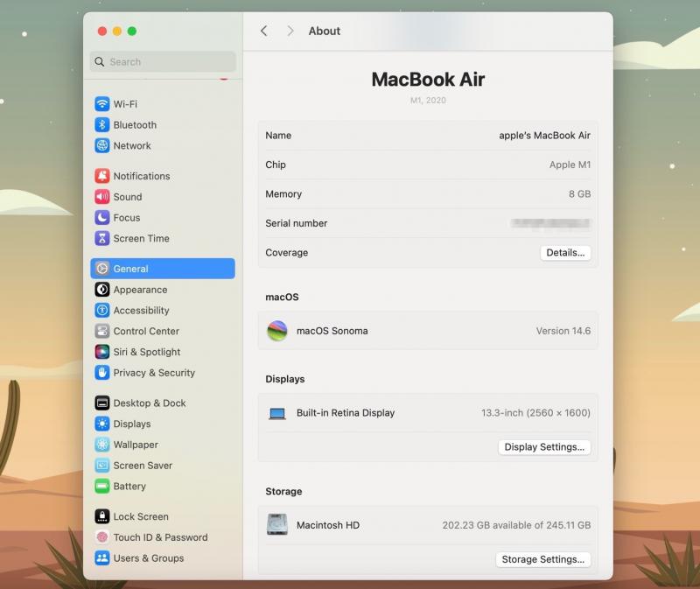Viewport: 700px width, 589px height.
Task: Click 202.23 GB available storage text
Action: pyautogui.click(x=516, y=525)
